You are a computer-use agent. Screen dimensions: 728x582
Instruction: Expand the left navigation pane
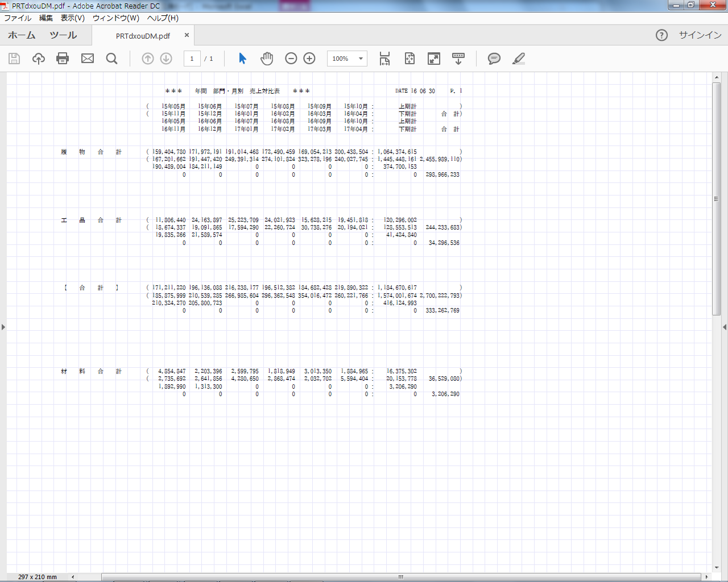point(3,327)
